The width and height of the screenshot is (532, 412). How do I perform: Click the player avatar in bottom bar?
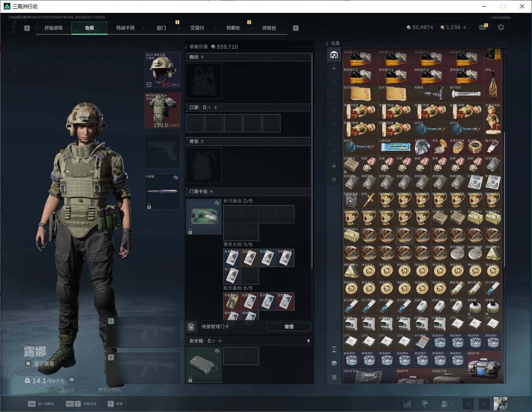tap(500, 404)
